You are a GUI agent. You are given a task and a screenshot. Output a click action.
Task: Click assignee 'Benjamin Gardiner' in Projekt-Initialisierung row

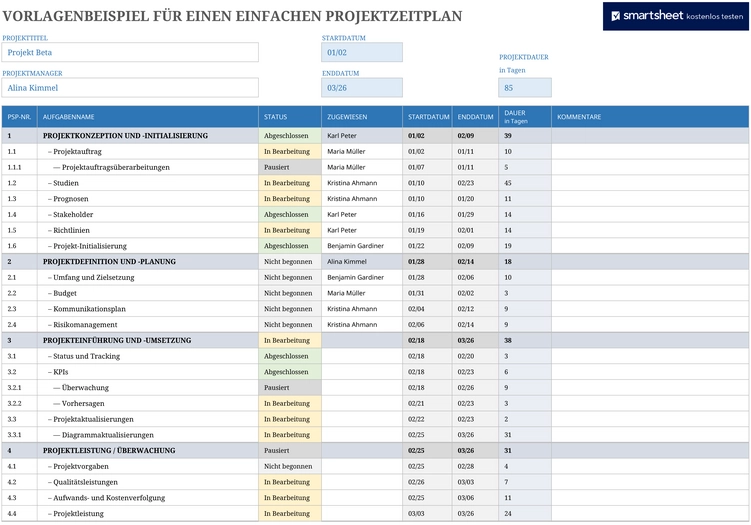pyautogui.click(x=355, y=246)
